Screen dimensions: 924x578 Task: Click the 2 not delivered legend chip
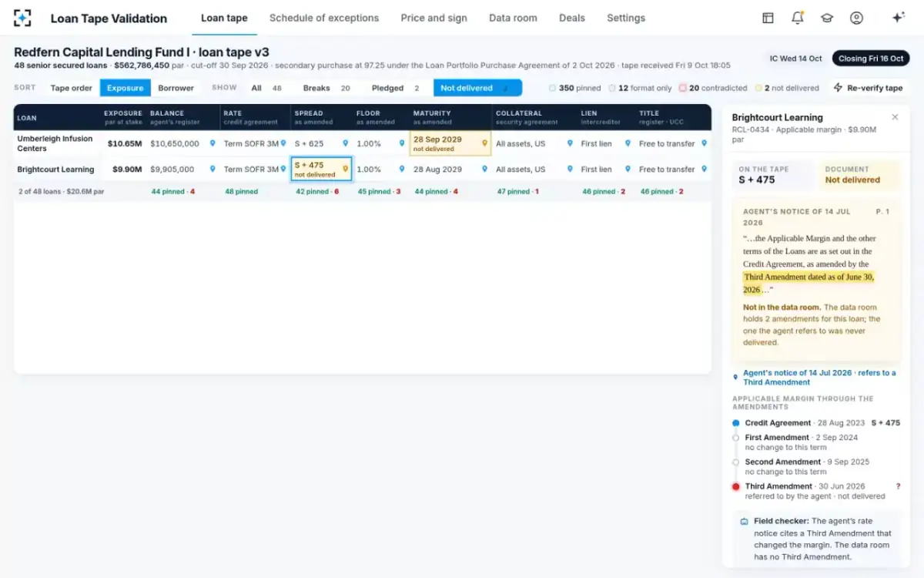787,88
